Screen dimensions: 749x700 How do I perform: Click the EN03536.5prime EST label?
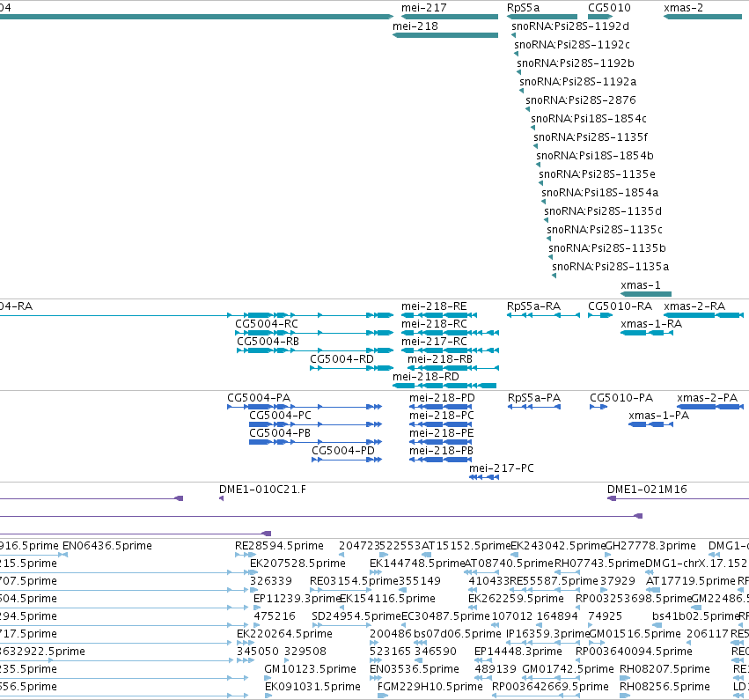click(x=415, y=669)
